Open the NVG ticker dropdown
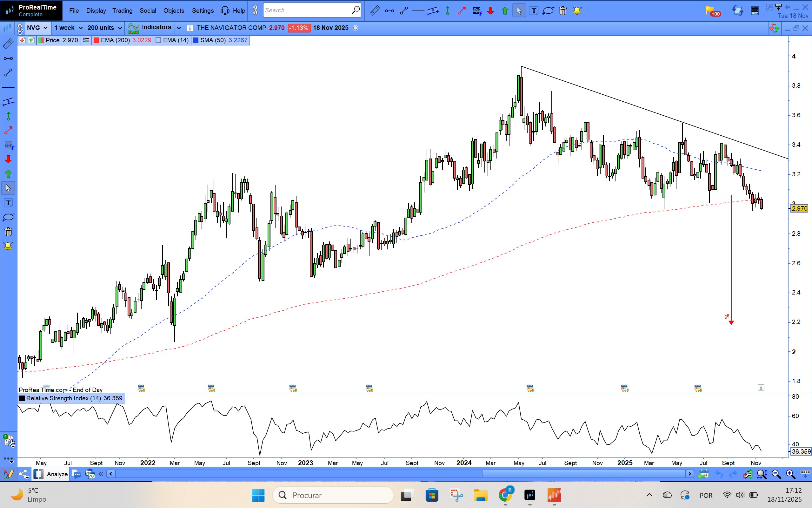Image resolution: width=812 pixels, height=508 pixels. (x=37, y=28)
